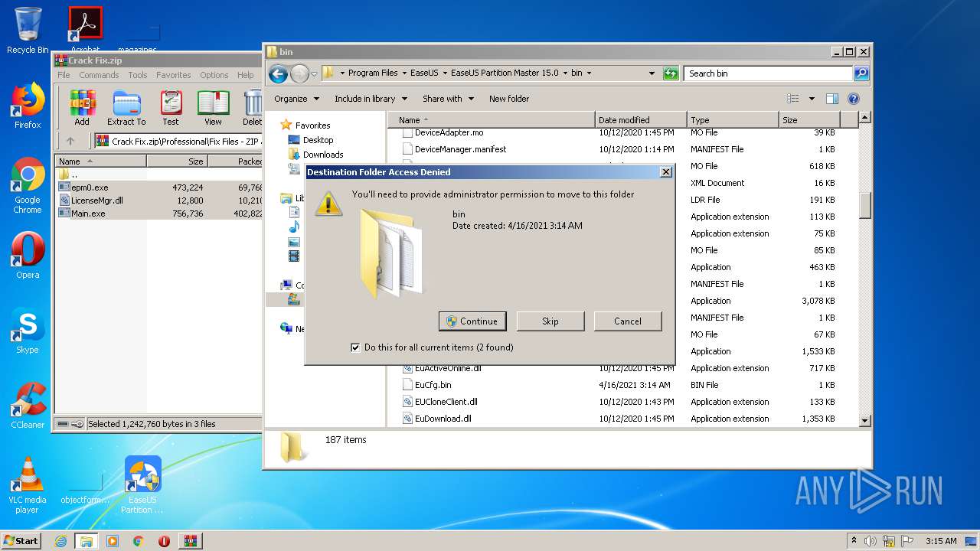
Task: Open the Organize dropdown menu
Action: (x=296, y=99)
